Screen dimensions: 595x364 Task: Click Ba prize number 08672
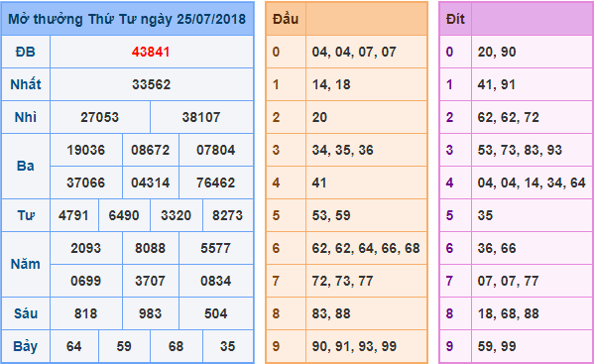(151, 150)
